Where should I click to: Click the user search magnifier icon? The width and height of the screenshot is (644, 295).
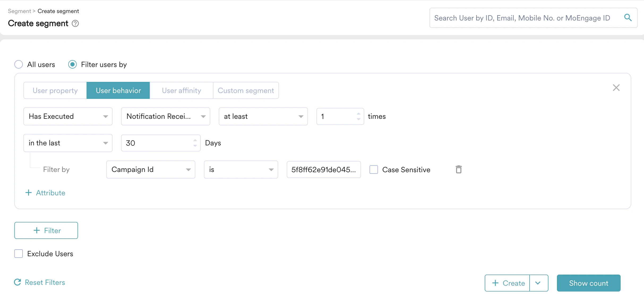[628, 18]
